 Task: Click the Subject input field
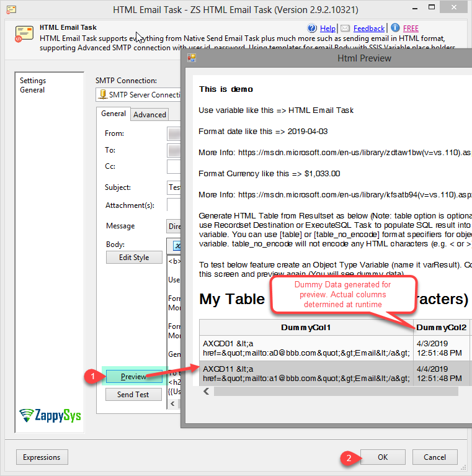pos(174,187)
